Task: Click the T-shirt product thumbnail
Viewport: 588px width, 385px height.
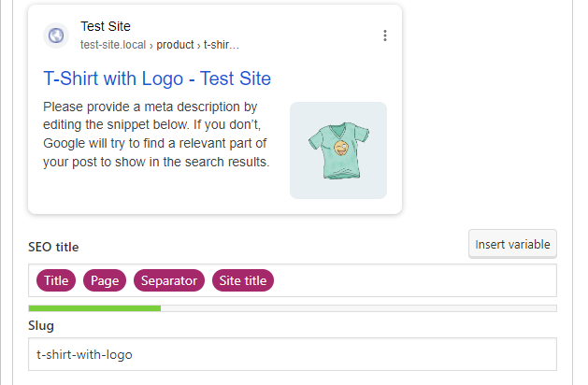Action: 338,150
